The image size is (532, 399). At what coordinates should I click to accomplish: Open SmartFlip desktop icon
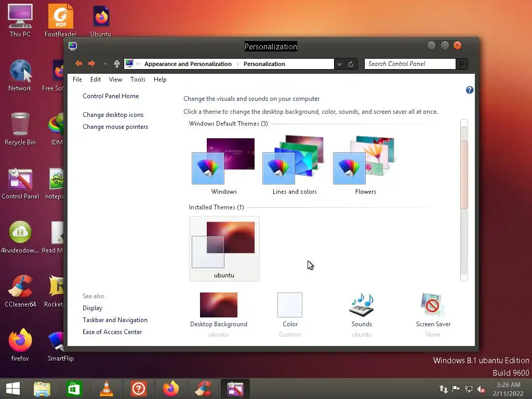pos(60,345)
